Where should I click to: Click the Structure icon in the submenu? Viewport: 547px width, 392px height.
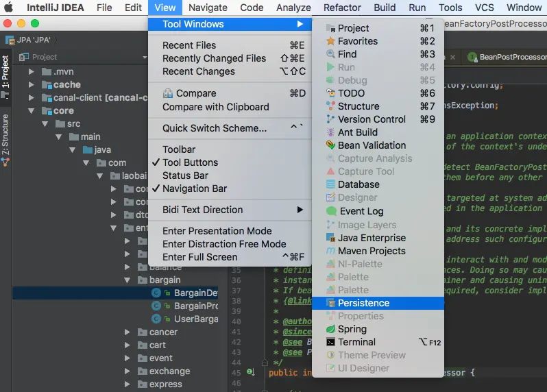point(330,106)
